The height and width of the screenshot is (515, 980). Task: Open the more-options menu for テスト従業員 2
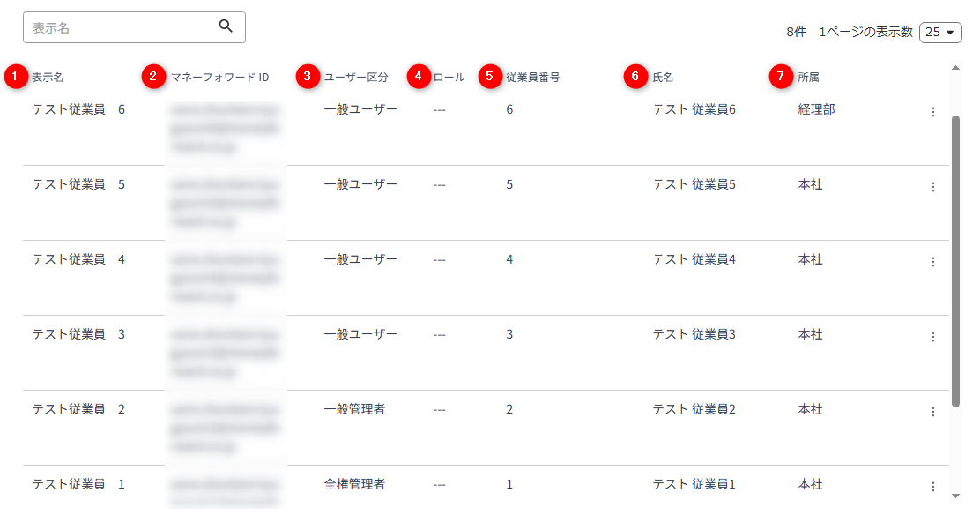click(933, 412)
